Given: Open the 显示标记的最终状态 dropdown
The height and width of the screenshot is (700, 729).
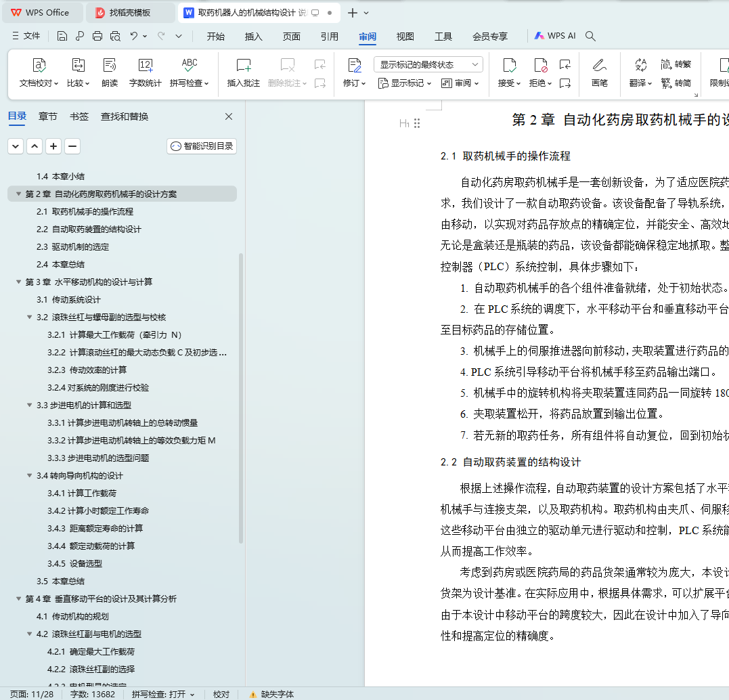Looking at the screenshot, I should tap(428, 64).
